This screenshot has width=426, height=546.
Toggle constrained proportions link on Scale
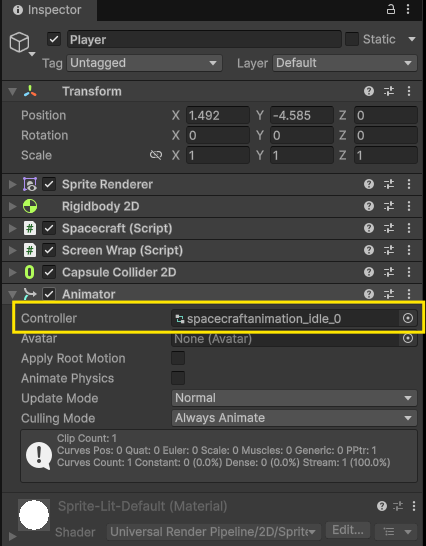(156, 155)
